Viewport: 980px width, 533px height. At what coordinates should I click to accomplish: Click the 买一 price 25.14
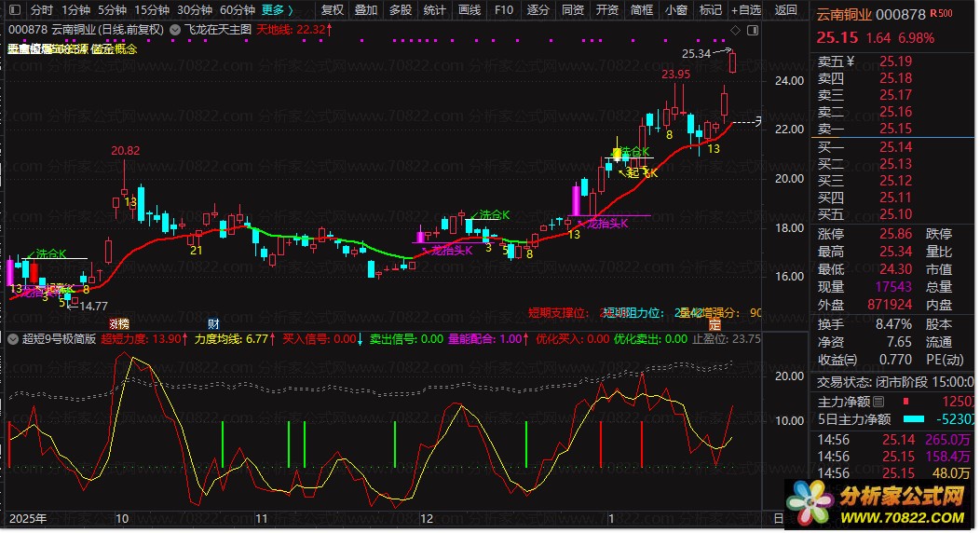coord(895,147)
